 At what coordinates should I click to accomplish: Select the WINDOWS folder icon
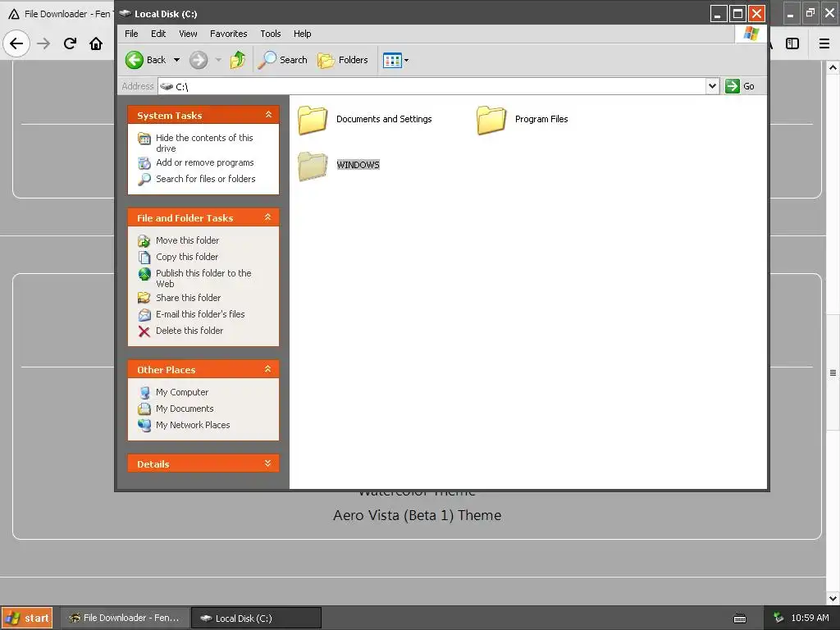pos(313,166)
